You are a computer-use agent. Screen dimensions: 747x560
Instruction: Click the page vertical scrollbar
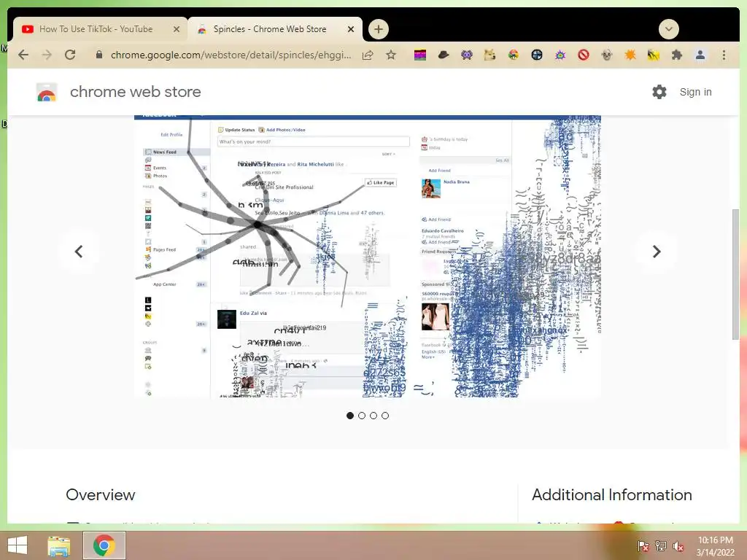pos(735,274)
